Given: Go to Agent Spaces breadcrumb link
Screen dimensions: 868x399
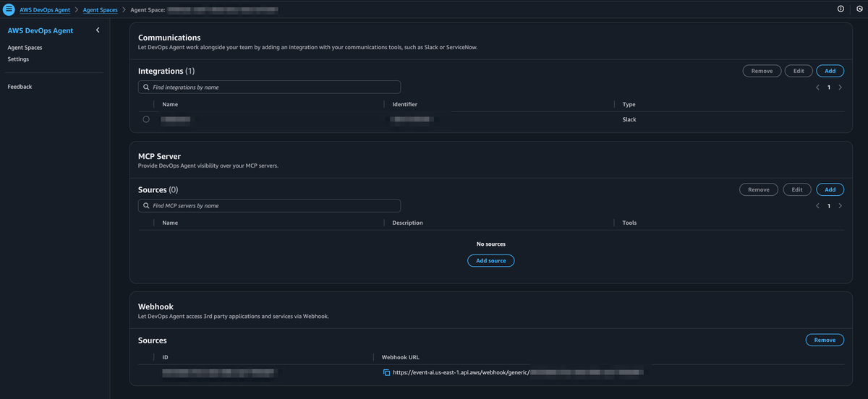Looking at the screenshot, I should click(x=101, y=10).
